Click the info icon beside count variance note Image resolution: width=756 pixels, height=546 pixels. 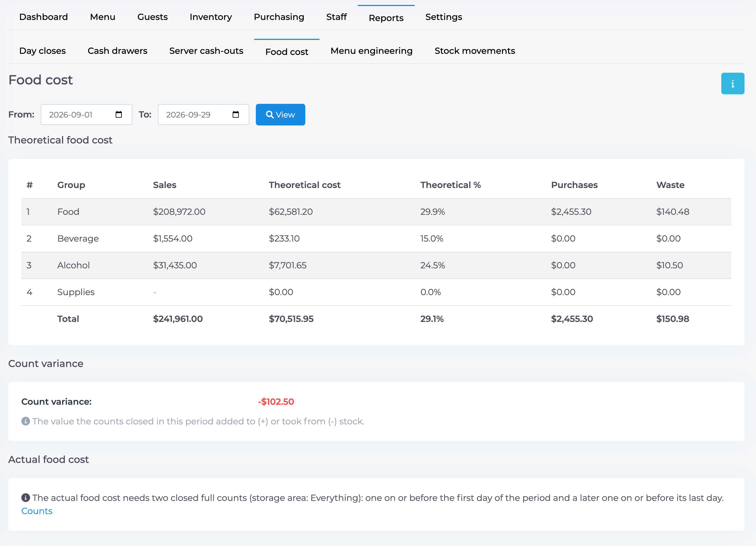pyautogui.click(x=26, y=421)
